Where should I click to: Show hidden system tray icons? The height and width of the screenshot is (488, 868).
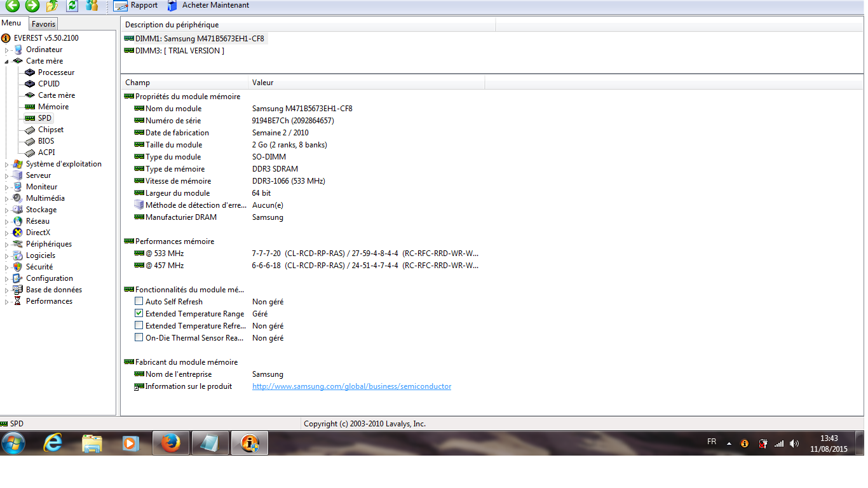(x=729, y=444)
